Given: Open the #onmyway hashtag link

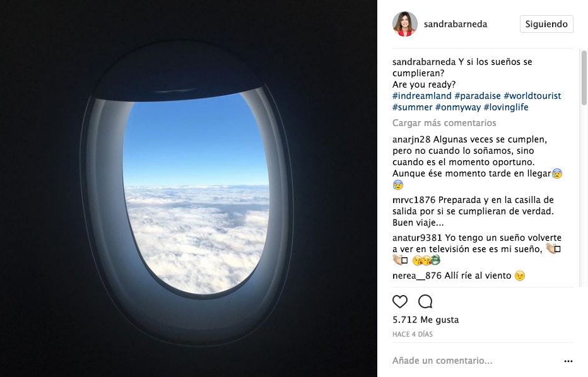Looking at the screenshot, I should 458,107.
